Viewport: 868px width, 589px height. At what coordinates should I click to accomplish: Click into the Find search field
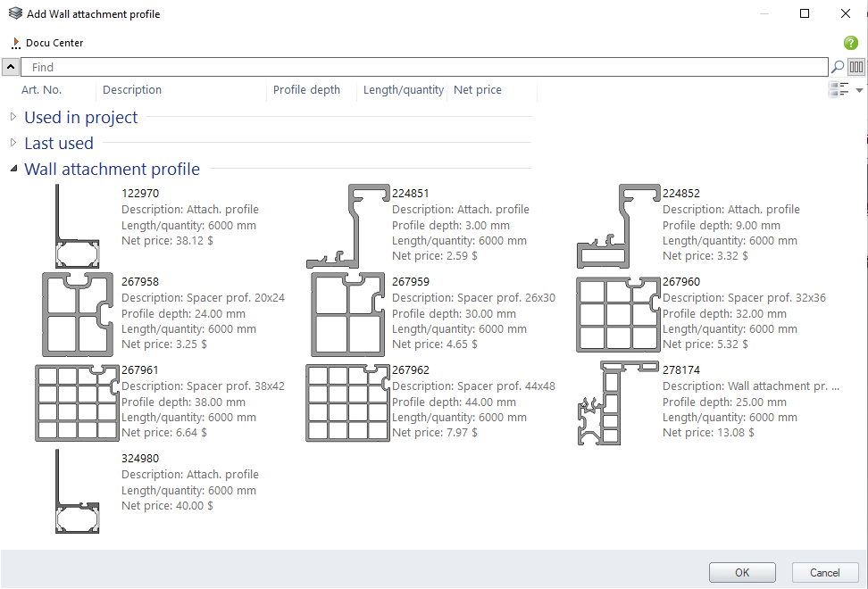424,67
